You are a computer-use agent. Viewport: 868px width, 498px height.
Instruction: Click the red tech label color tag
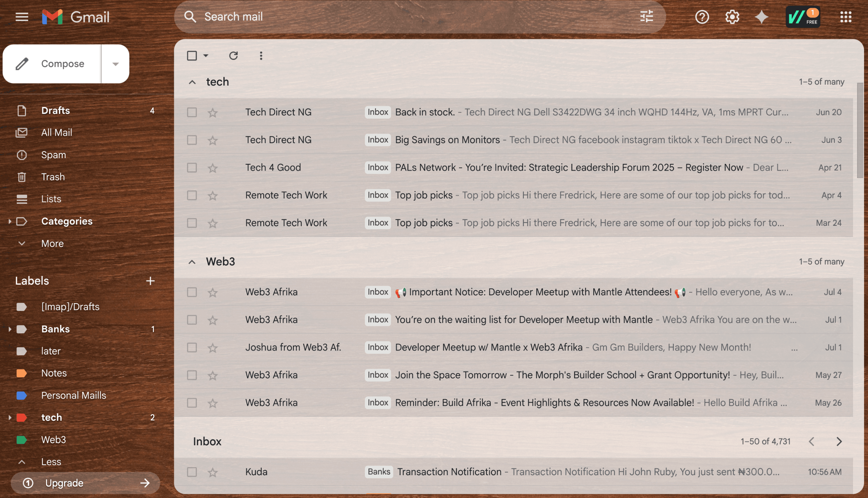pos(21,417)
